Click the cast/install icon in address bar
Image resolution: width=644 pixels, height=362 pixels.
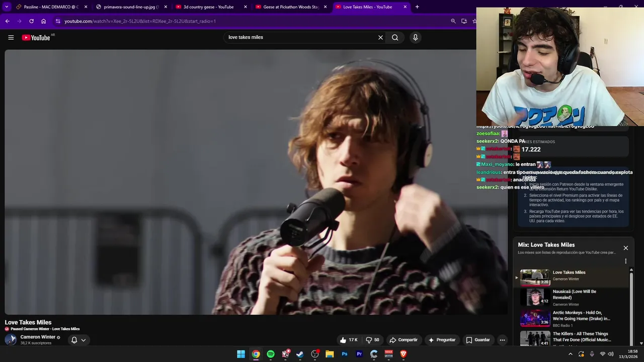[464, 21]
